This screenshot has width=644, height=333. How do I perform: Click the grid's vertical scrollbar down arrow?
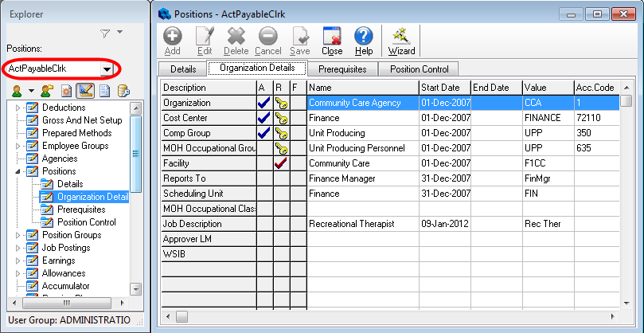click(626, 304)
